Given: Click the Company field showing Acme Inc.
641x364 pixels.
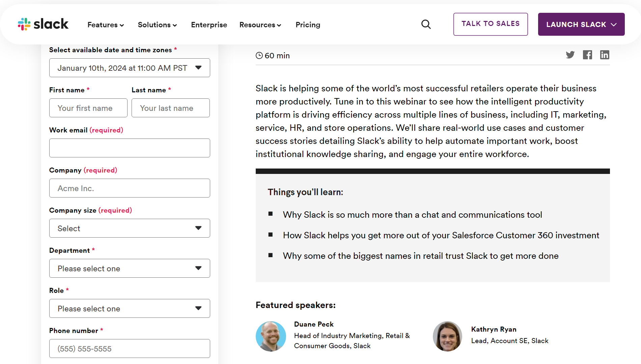Looking at the screenshot, I should [130, 188].
